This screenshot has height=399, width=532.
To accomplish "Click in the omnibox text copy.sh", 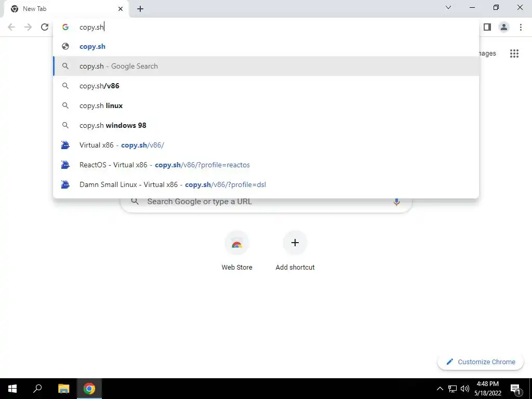I will click(91, 27).
